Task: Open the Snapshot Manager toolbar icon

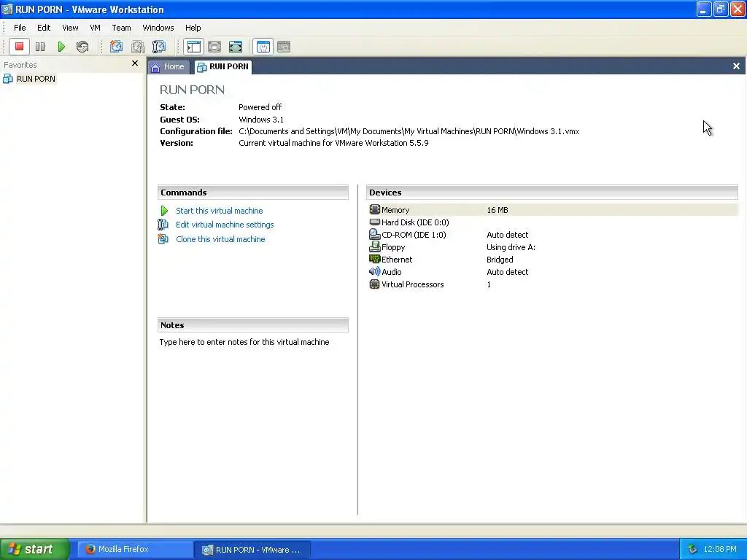Action: [158, 47]
